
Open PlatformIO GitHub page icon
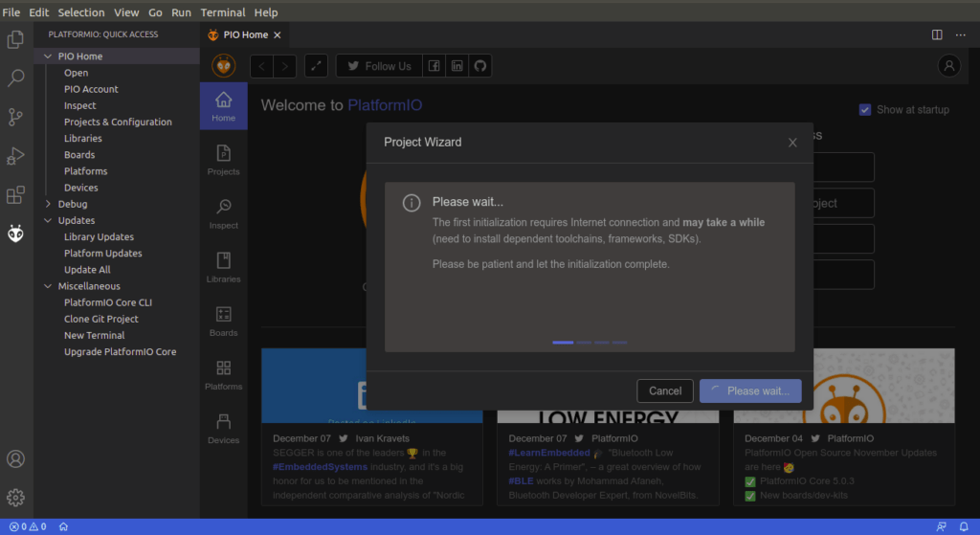(x=480, y=66)
